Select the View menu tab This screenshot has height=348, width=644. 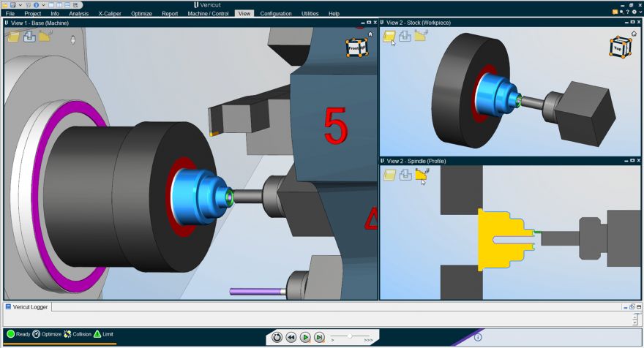point(244,14)
